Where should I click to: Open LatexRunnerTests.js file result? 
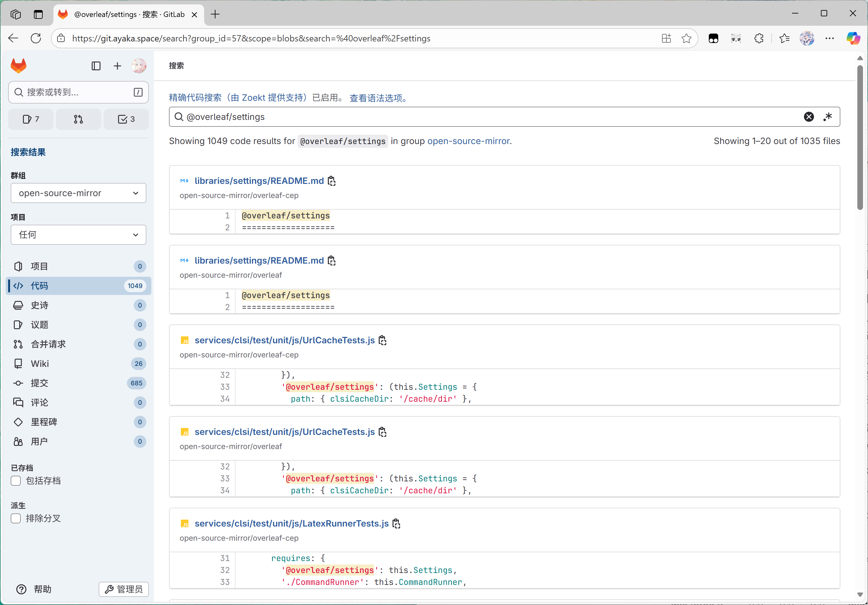coord(291,523)
